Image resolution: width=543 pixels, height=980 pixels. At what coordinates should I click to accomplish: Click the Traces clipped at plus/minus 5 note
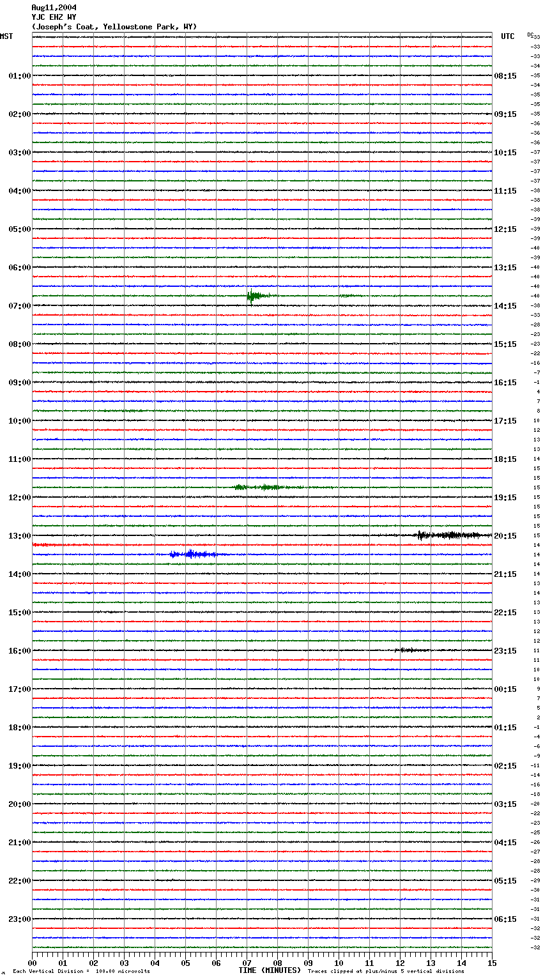click(386, 971)
